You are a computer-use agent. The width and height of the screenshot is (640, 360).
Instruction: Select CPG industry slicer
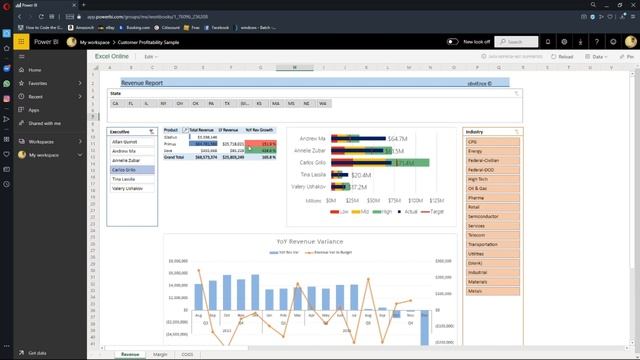pyautogui.click(x=493, y=142)
